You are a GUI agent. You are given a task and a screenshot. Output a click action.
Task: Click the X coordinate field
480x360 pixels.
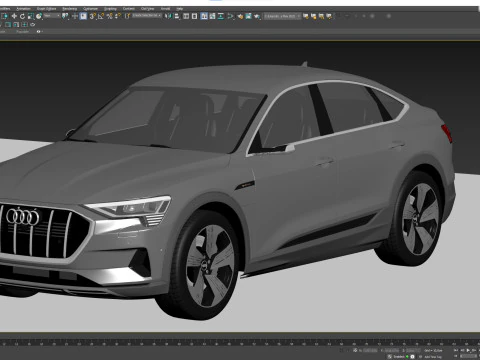370,350
